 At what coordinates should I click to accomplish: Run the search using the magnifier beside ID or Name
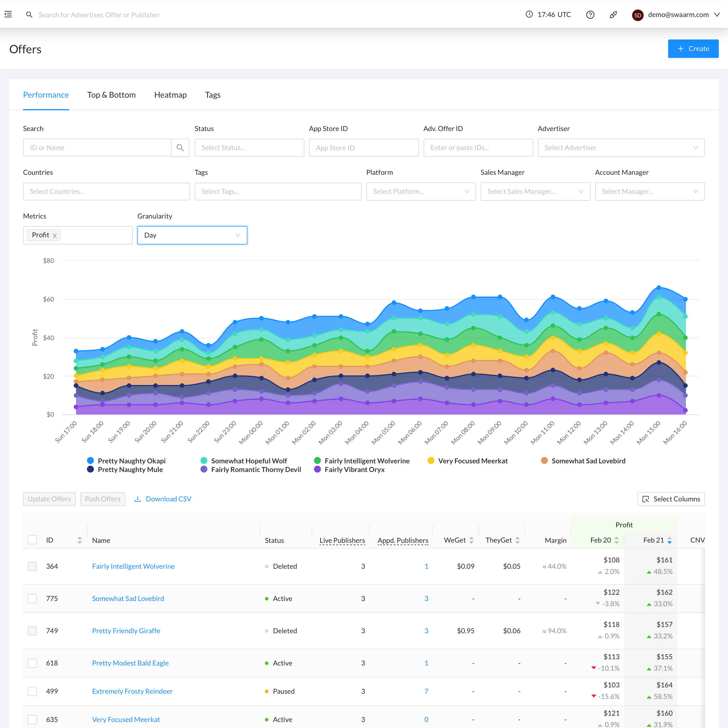pyautogui.click(x=181, y=147)
